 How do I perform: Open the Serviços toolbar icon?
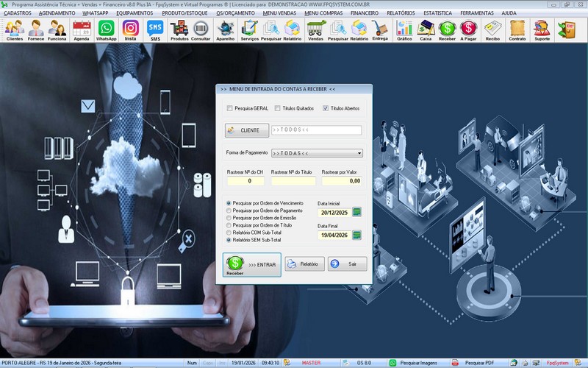(x=249, y=30)
